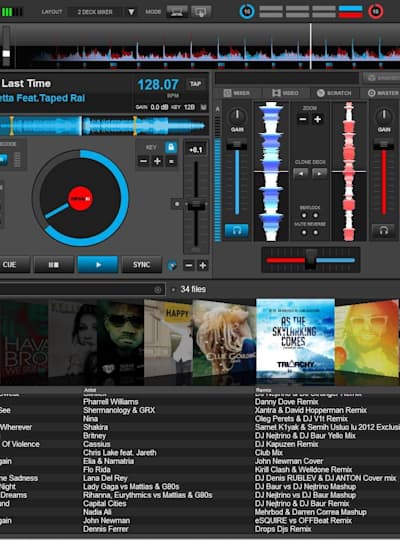Click the red vertical scratch waveform
The height and width of the screenshot is (540, 400).
pos(349,171)
